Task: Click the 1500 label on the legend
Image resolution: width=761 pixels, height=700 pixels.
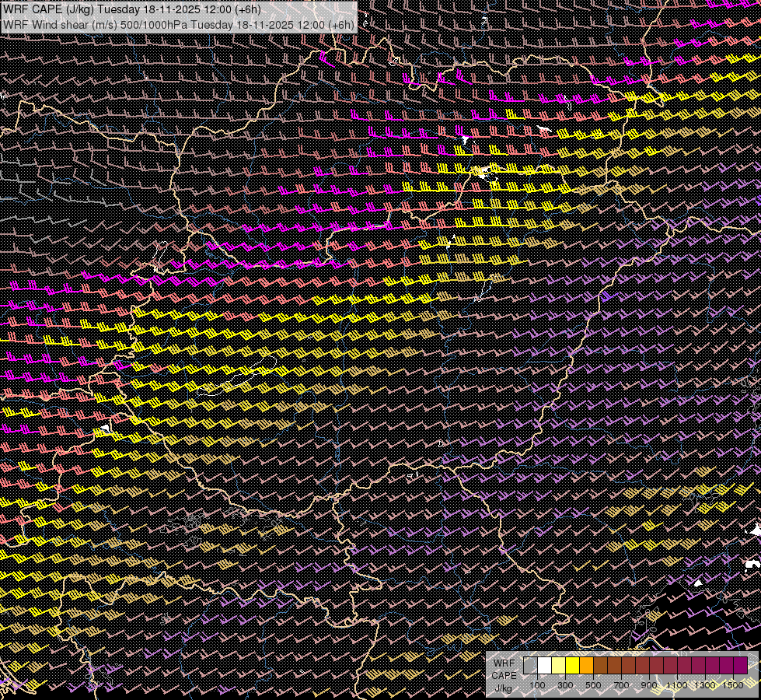Action: click(733, 685)
